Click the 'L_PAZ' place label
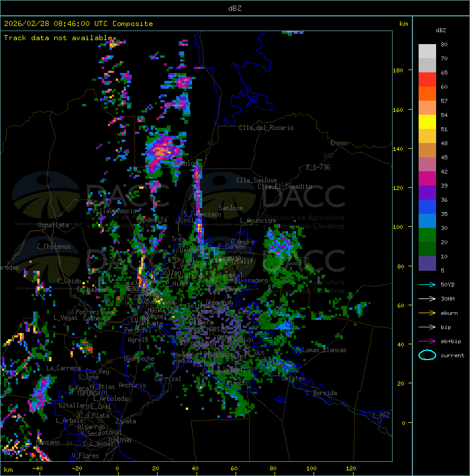 point(381,416)
